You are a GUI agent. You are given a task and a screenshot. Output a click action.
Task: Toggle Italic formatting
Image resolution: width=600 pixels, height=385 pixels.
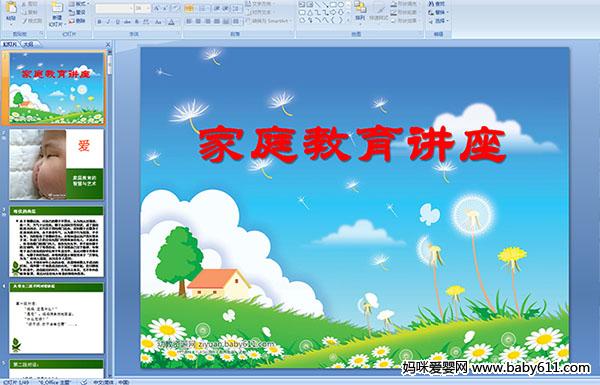click(x=108, y=22)
